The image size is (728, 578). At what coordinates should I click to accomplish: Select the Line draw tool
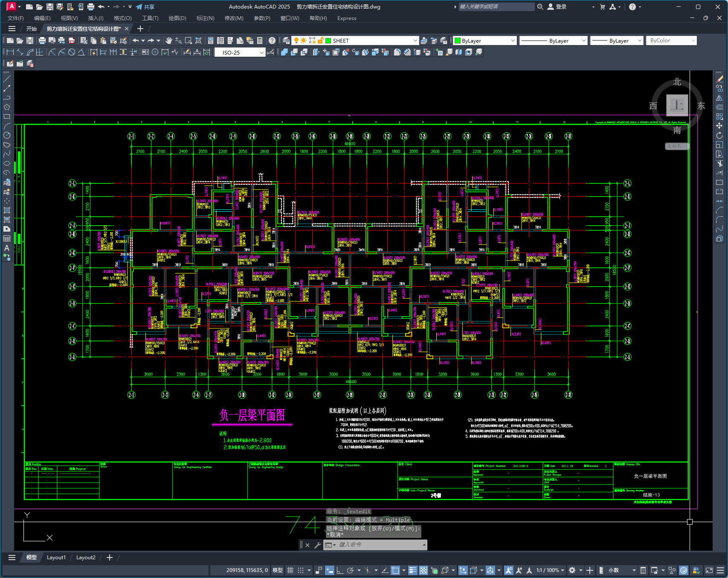7,79
